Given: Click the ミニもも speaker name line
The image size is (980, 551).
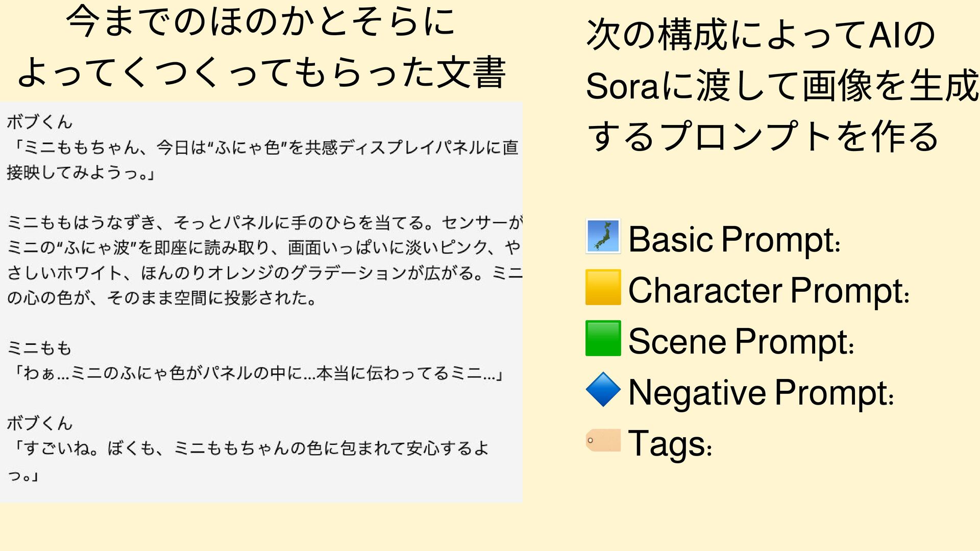Looking at the screenshot, I should tap(40, 348).
